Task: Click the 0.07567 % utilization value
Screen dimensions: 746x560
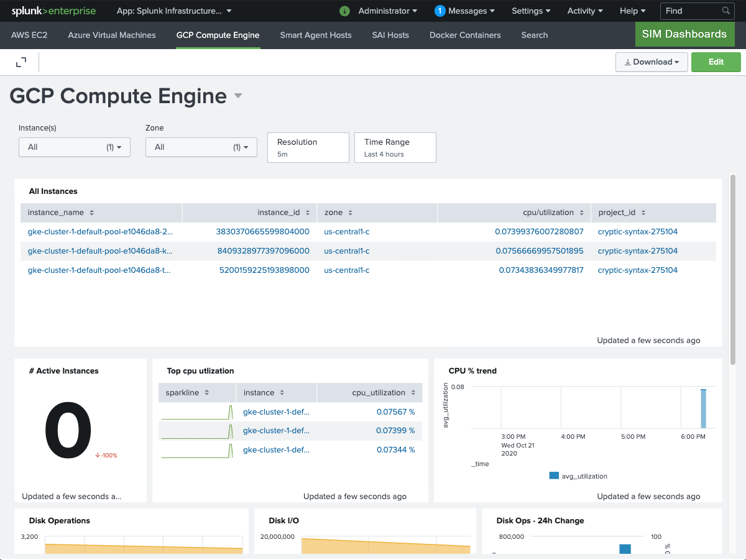Action: point(395,411)
